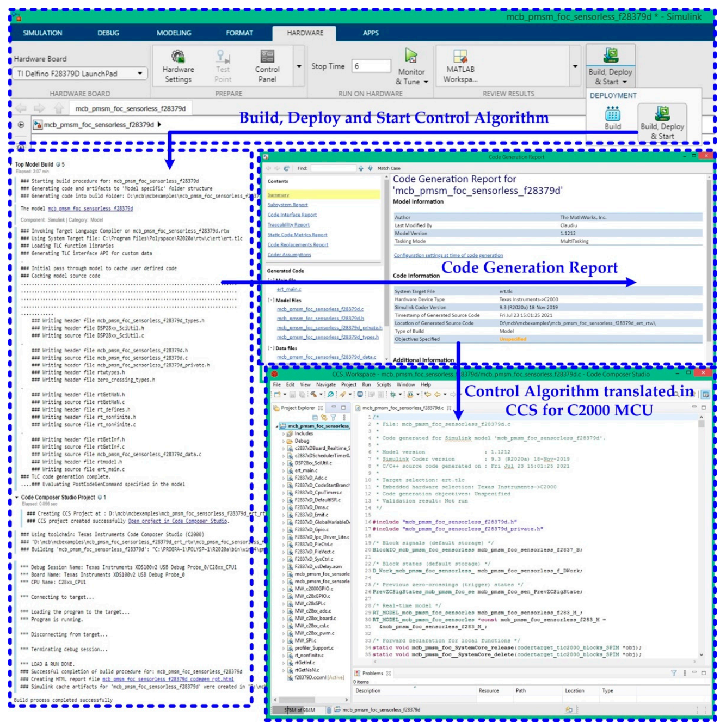Click back arrow in Code Generation Report
The width and height of the screenshot is (726, 728).
pyautogui.click(x=268, y=168)
